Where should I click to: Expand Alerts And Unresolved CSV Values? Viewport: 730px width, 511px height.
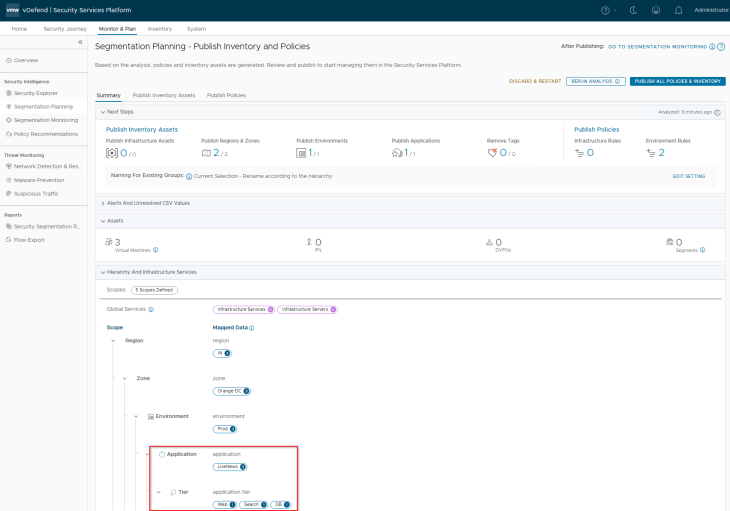[102, 203]
